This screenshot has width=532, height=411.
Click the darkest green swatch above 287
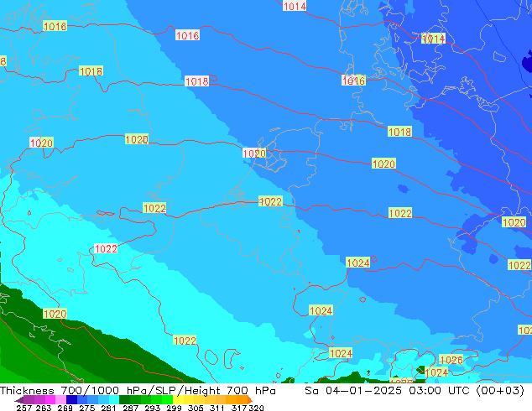124,400
